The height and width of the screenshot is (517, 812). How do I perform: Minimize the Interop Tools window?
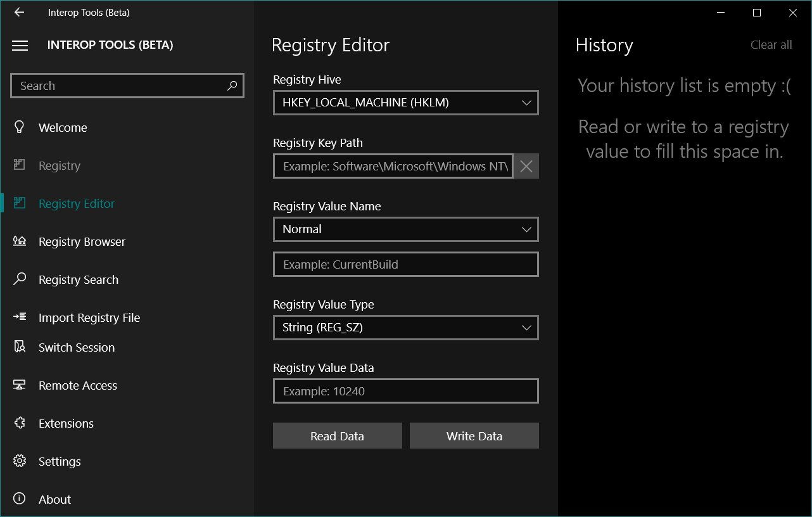click(x=721, y=13)
